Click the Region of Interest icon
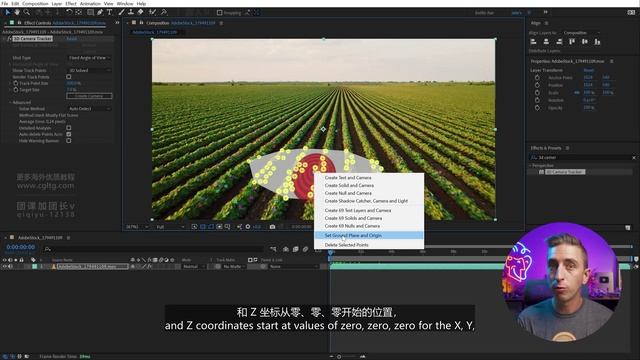 [x=219, y=227]
